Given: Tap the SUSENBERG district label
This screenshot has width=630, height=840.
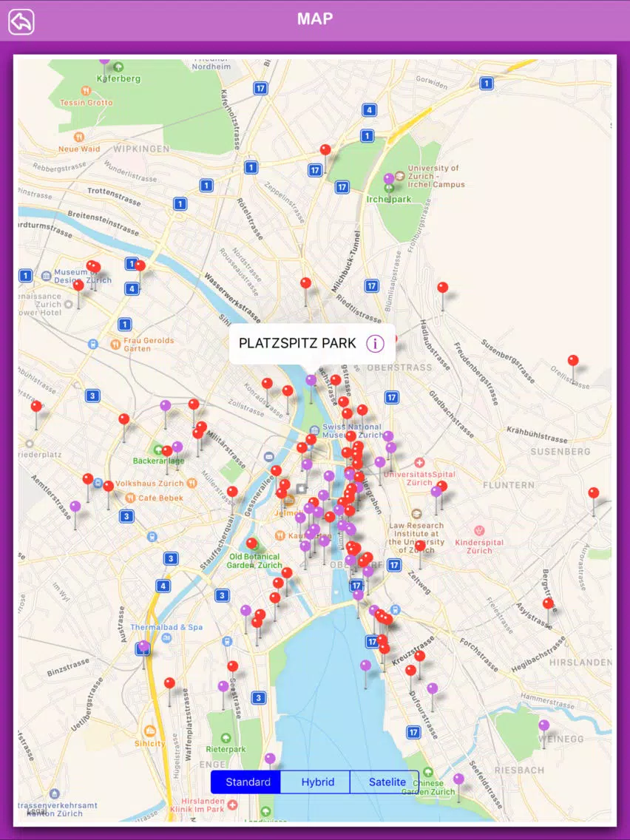Looking at the screenshot, I should [x=560, y=452].
